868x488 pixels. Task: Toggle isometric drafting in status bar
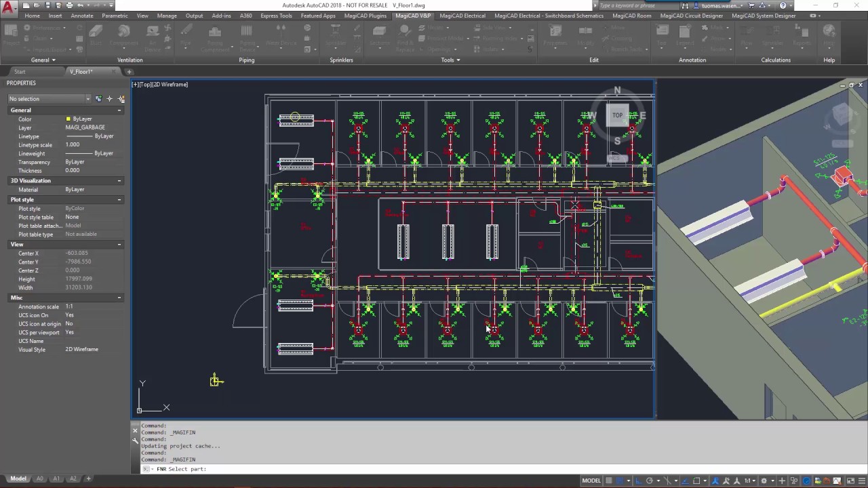(666, 481)
